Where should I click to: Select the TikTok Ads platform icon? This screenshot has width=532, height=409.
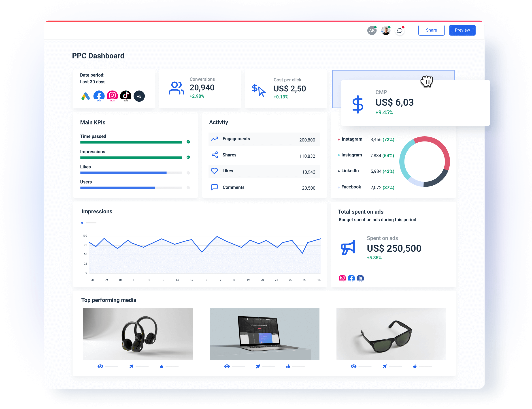click(126, 96)
